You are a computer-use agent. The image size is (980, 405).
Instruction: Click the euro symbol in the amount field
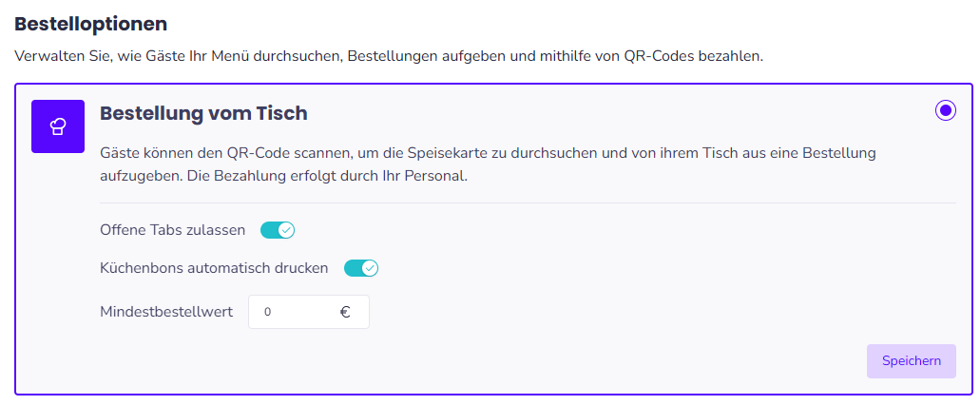coord(345,312)
